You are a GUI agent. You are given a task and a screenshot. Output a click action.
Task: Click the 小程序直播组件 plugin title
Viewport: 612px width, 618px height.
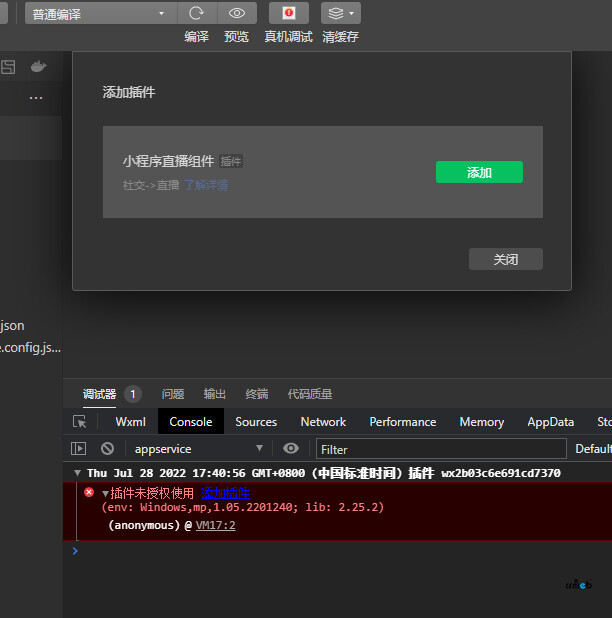168,161
